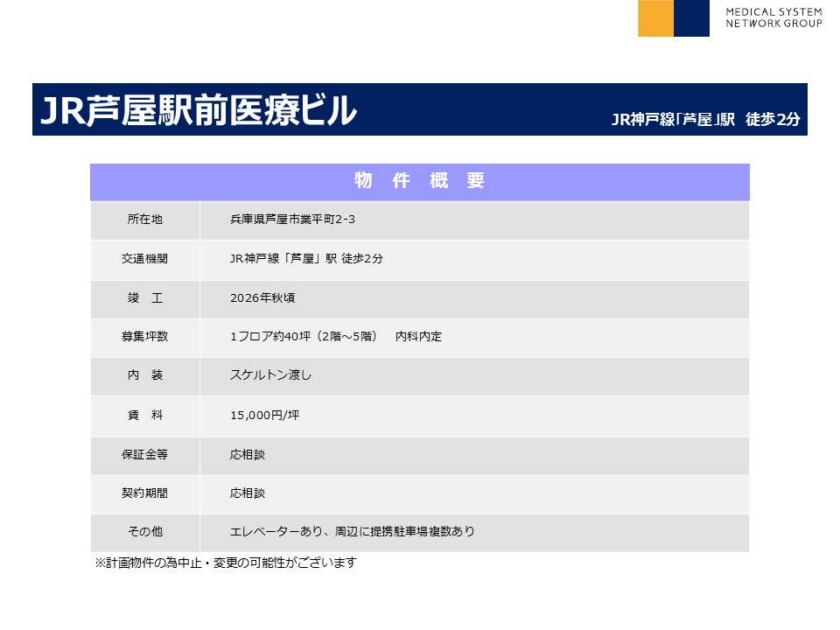Select the 竣工 label cell
The width and height of the screenshot is (840, 630).
(x=144, y=298)
